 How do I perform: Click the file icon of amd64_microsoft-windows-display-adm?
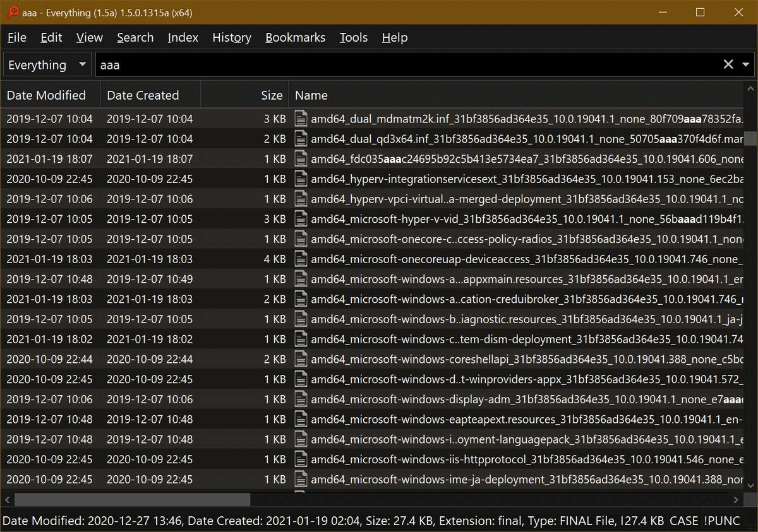(x=301, y=399)
